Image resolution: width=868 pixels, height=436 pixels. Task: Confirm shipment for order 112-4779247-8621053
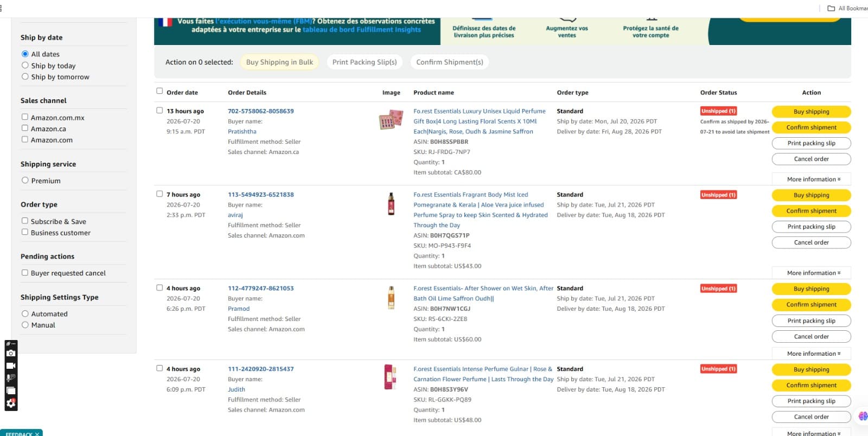(x=812, y=305)
